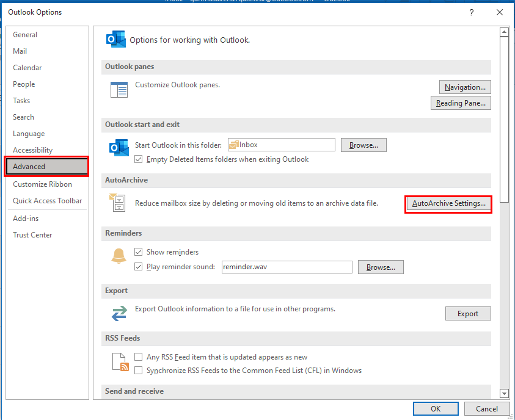Screen dimensions: 515x420
Task: Open Customize Ribbon options
Action: tap(47, 184)
